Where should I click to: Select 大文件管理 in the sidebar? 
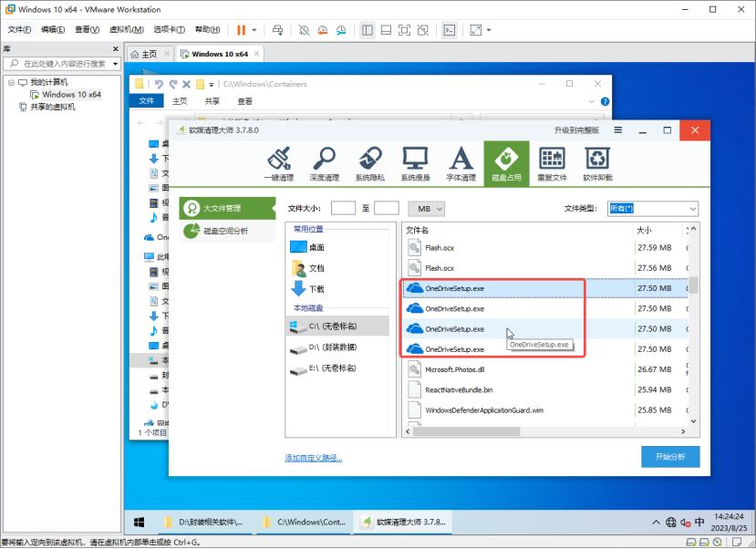[227, 208]
